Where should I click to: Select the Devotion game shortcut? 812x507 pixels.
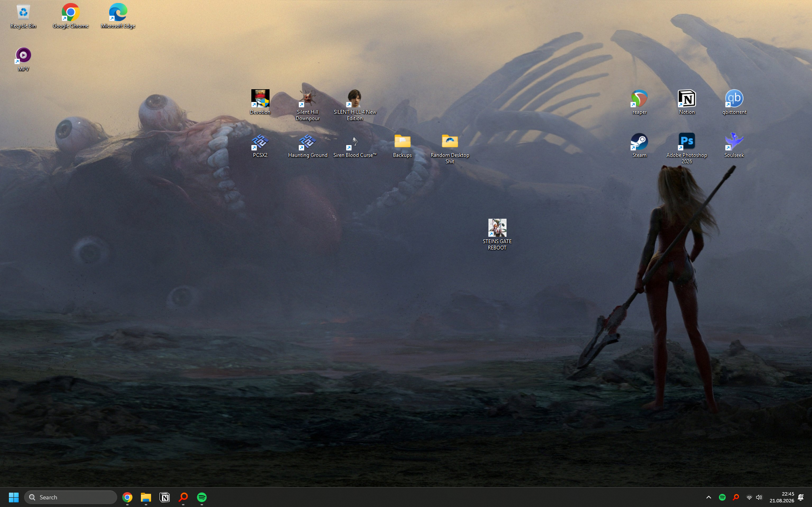point(260,103)
